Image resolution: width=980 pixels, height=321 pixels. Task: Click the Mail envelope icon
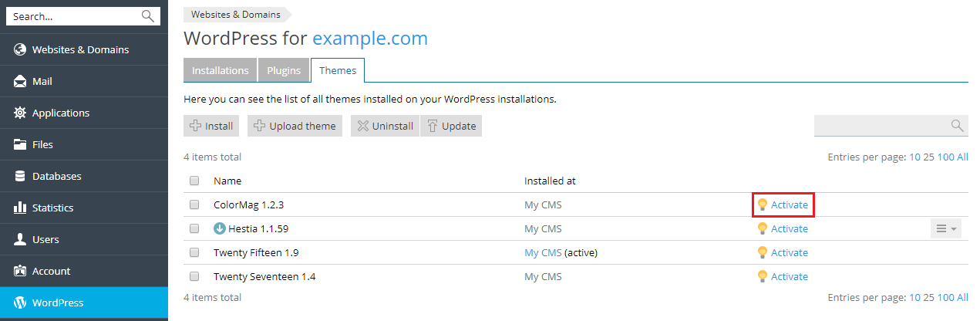tap(20, 81)
